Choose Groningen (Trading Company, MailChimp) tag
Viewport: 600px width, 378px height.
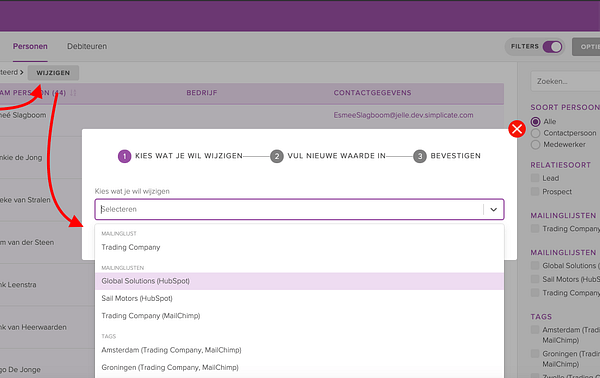click(x=299, y=367)
